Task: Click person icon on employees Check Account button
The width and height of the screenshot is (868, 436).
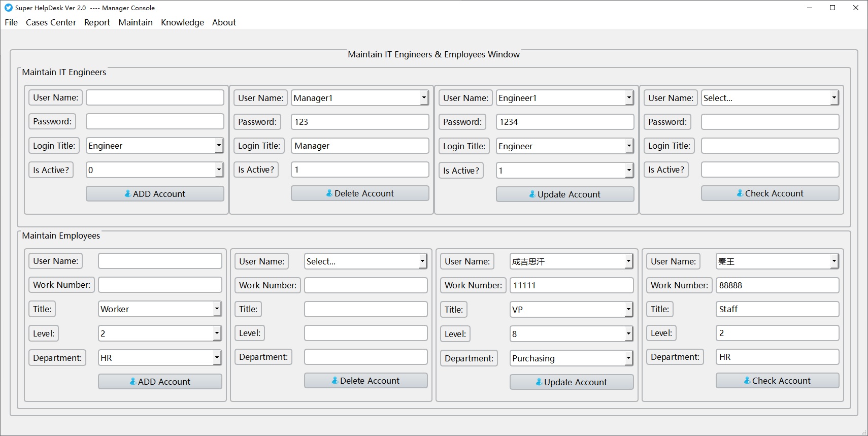Action: point(747,381)
